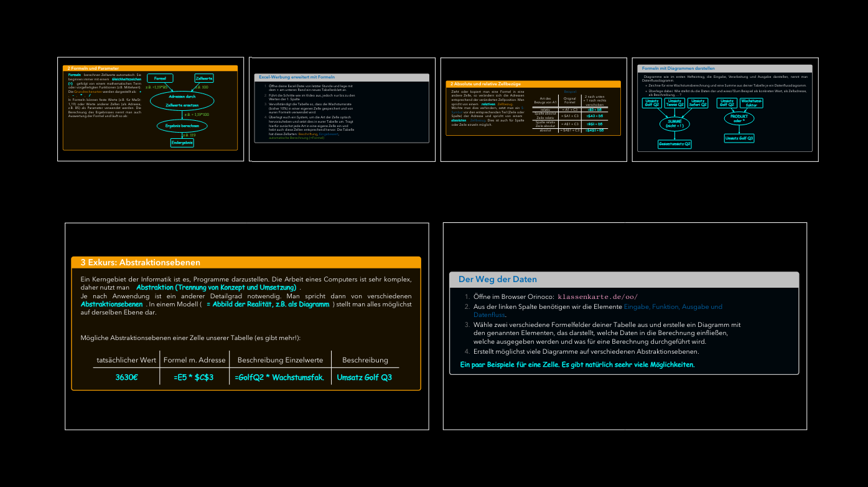The image size is (868, 487).
Task: Click the 'SUMME (nicht +!)' ellipse
Action: click(674, 124)
